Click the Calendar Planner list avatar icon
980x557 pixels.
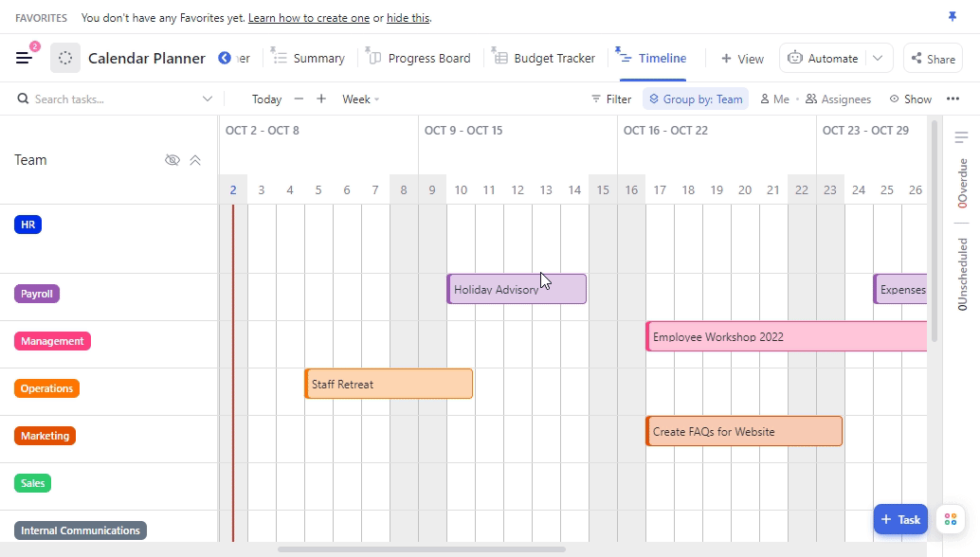pos(65,58)
